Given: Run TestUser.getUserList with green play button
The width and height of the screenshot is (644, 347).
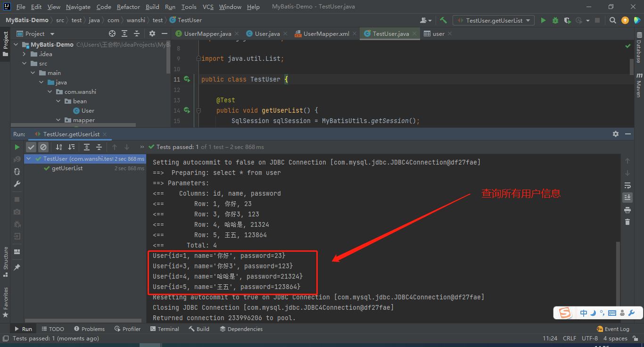Looking at the screenshot, I should click(543, 20).
